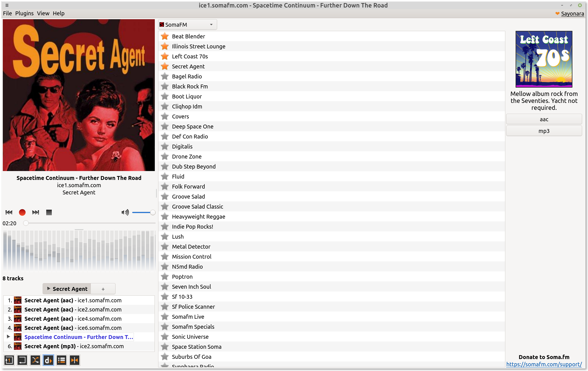Select track 2 ice2.somafm.com aac
Viewport: 588px width, 371px height.
(79, 309)
